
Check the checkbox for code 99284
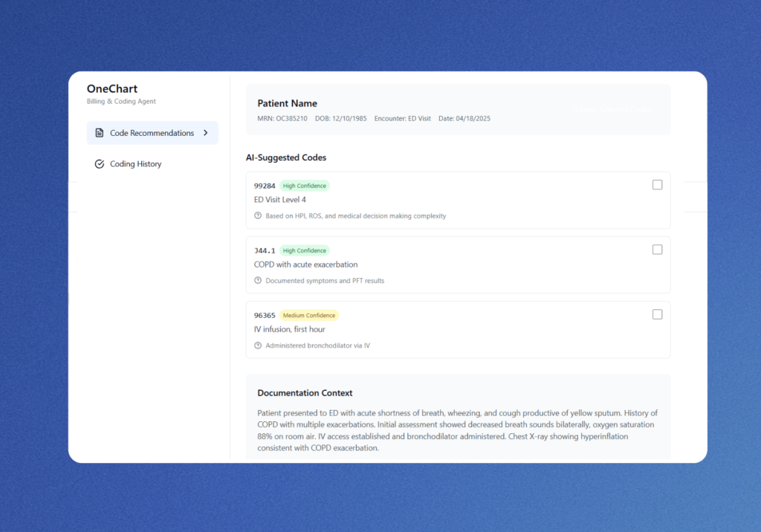pos(657,184)
